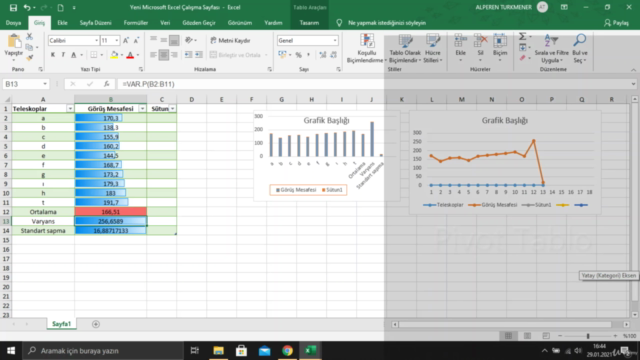Click the Name Box showing B13
The width and height of the screenshot is (640, 360).
25,84
